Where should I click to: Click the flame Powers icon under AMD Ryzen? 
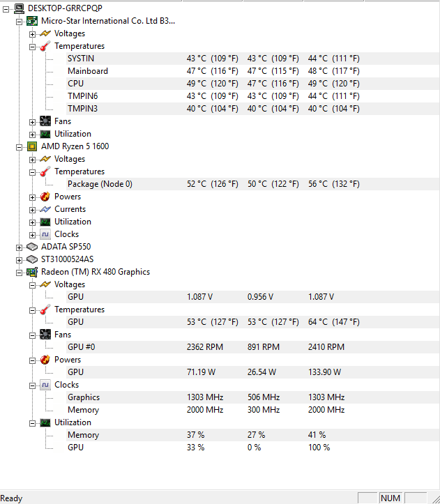45,197
